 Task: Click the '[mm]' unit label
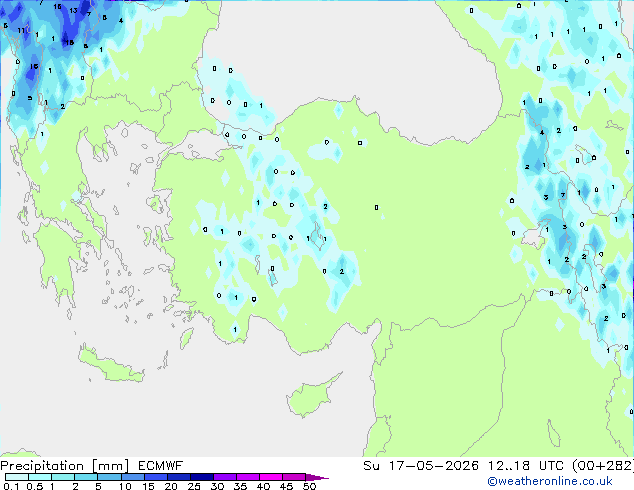pos(110,466)
